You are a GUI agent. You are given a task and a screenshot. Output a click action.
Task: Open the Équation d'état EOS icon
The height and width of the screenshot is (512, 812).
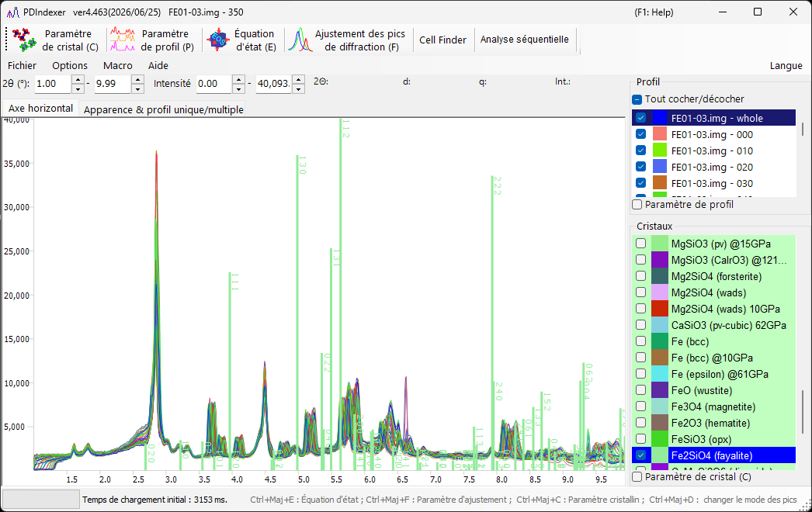[x=217, y=40]
